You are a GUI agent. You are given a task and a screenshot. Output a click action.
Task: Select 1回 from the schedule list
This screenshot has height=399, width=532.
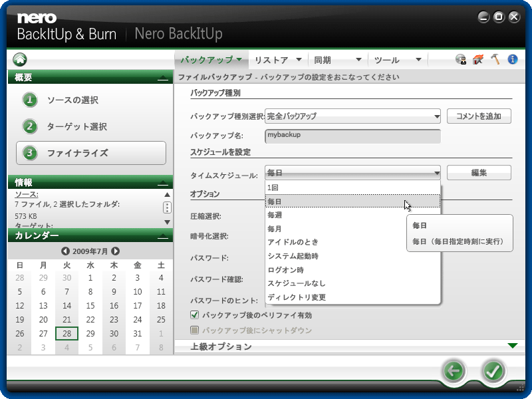[352, 188]
